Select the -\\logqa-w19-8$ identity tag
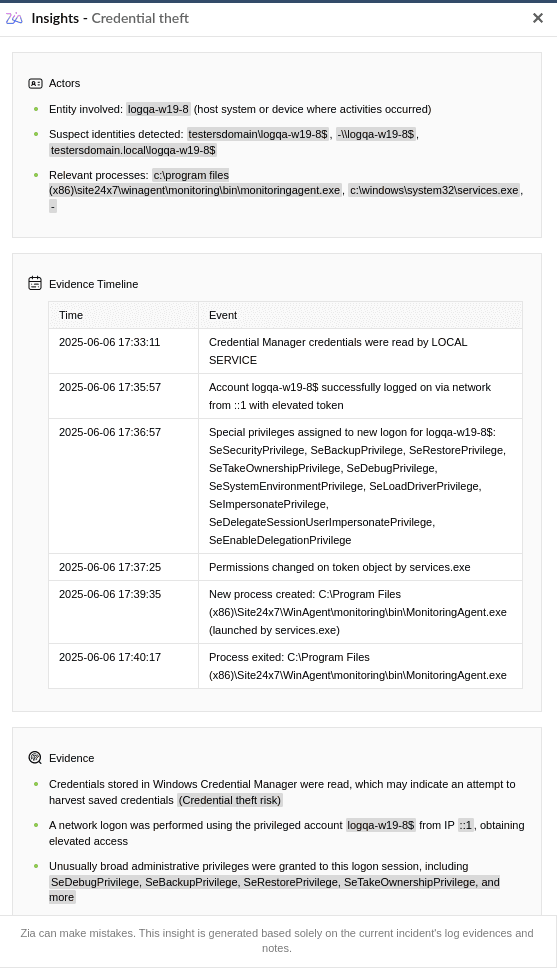Viewport: 557px width, 968px height. tap(376, 134)
